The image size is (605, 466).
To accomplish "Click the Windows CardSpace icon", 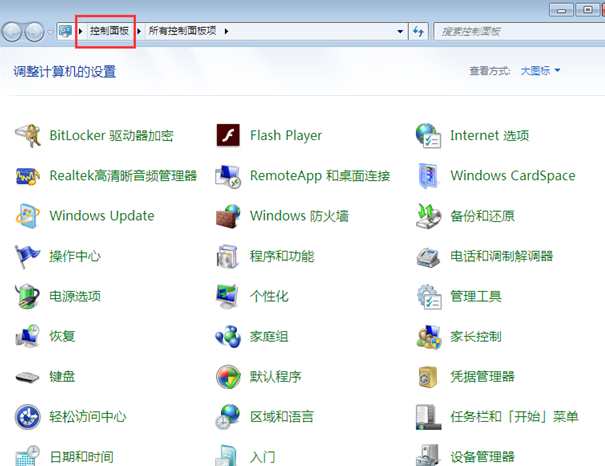I will coord(428,176).
